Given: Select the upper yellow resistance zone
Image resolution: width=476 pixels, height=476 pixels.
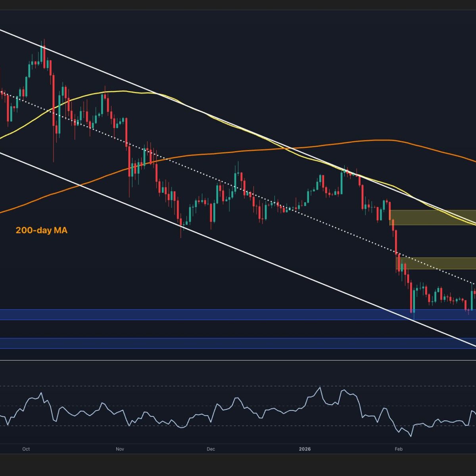Looking at the screenshot, I should tap(432, 217).
